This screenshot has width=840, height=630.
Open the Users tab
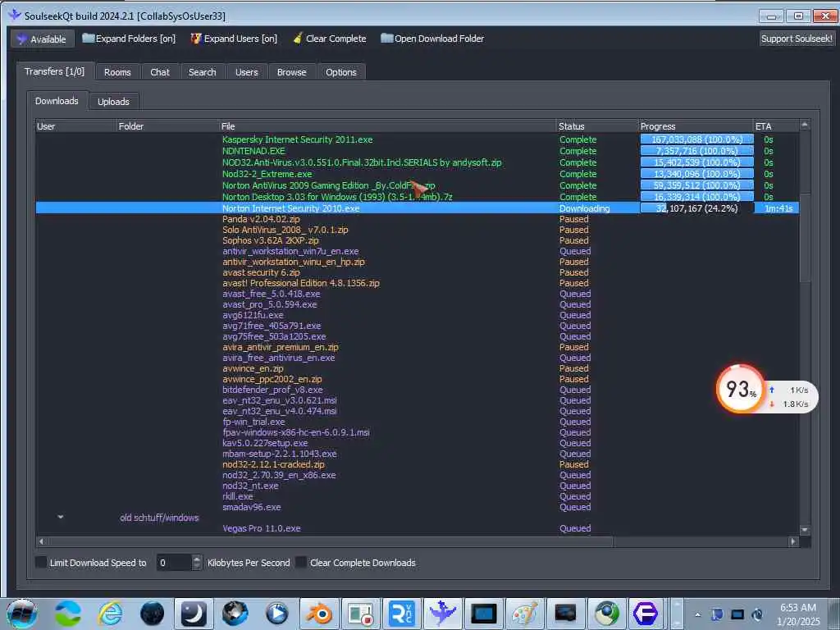(246, 72)
